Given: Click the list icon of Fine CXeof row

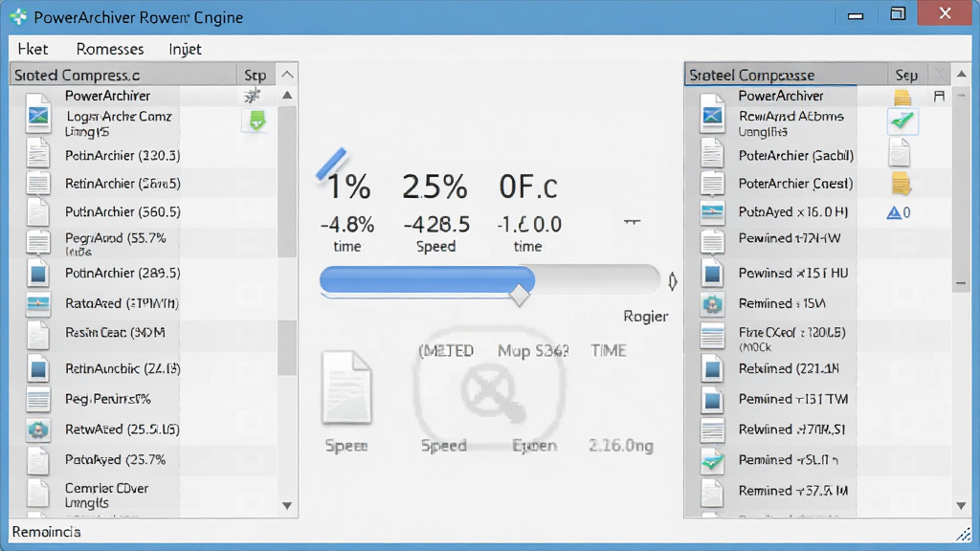Looking at the screenshot, I should 712,336.
